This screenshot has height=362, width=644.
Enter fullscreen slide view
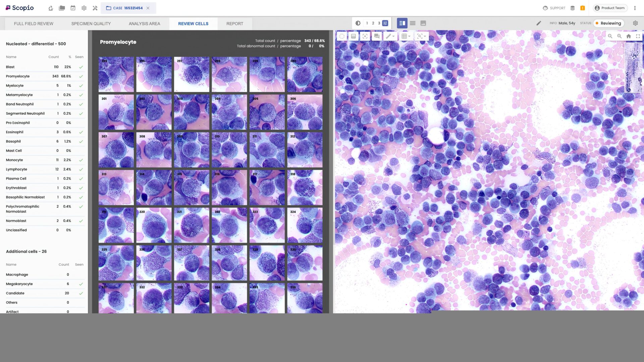click(x=638, y=36)
